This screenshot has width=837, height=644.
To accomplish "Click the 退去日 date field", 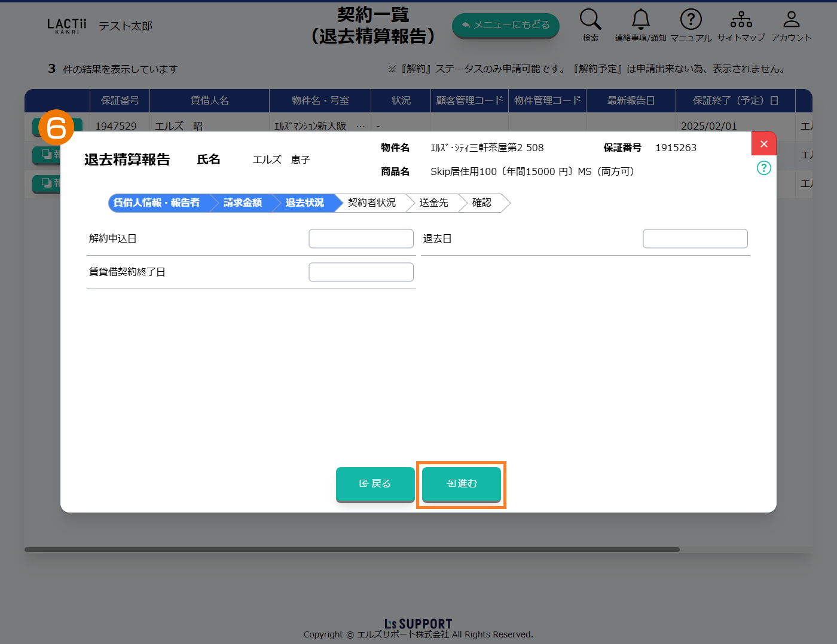I will [x=695, y=239].
